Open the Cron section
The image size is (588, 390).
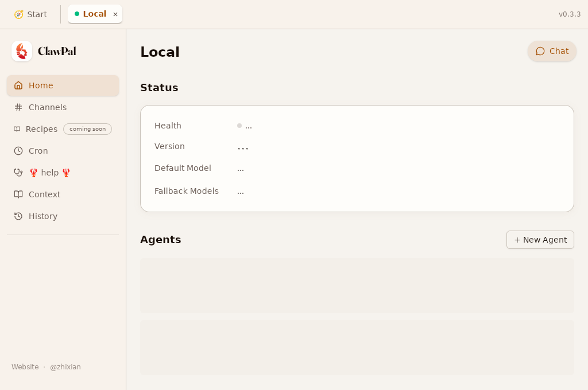tap(63, 151)
